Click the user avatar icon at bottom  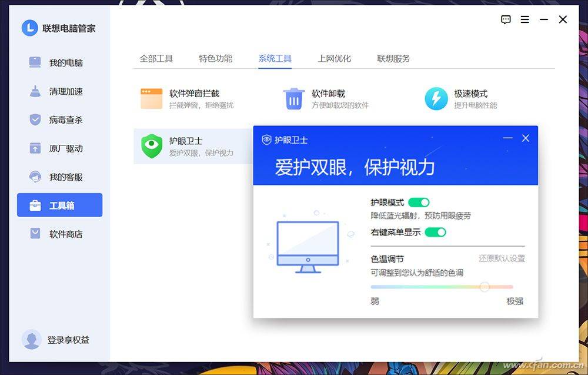32,339
